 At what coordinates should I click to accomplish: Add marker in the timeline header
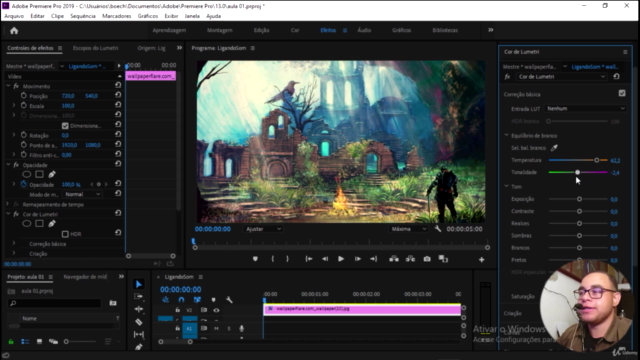[x=213, y=300]
